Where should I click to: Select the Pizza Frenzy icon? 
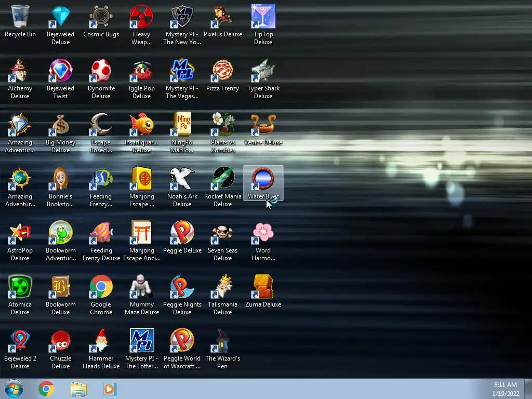(222, 70)
